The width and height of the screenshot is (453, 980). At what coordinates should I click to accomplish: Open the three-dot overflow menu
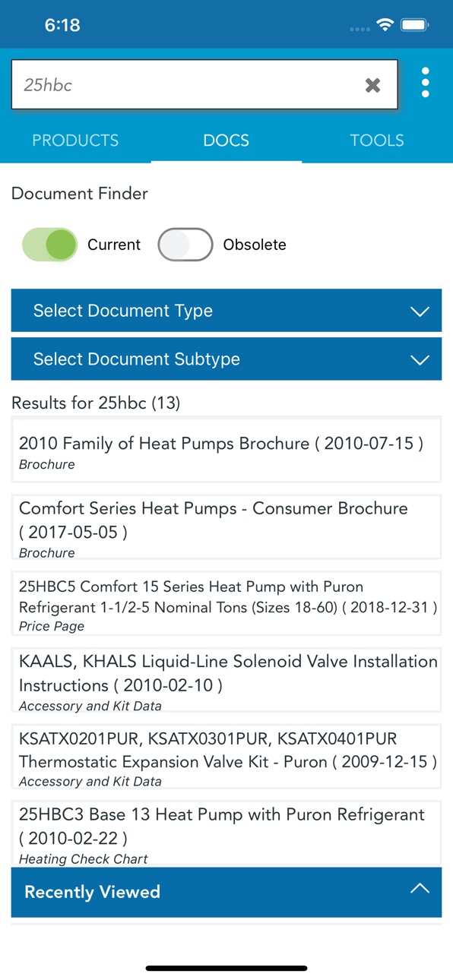(x=426, y=82)
